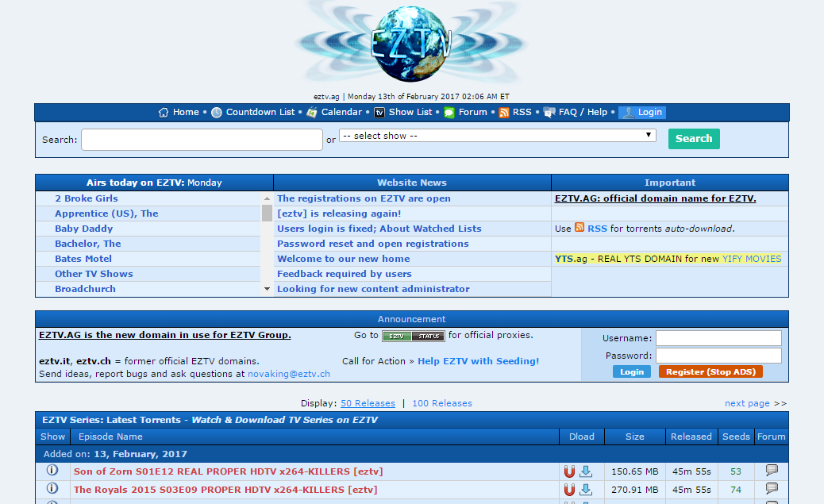Click the EZTV globe logo
Screen dimensions: 824x504
click(411, 43)
